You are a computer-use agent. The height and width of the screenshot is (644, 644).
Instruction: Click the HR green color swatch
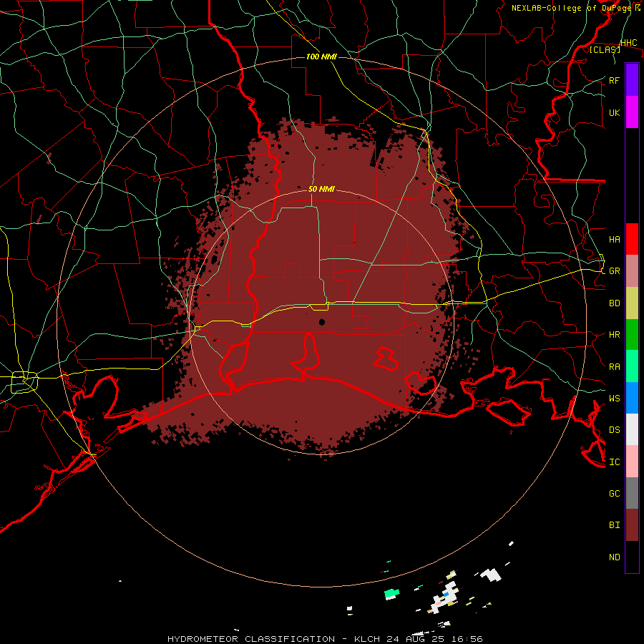(632, 335)
